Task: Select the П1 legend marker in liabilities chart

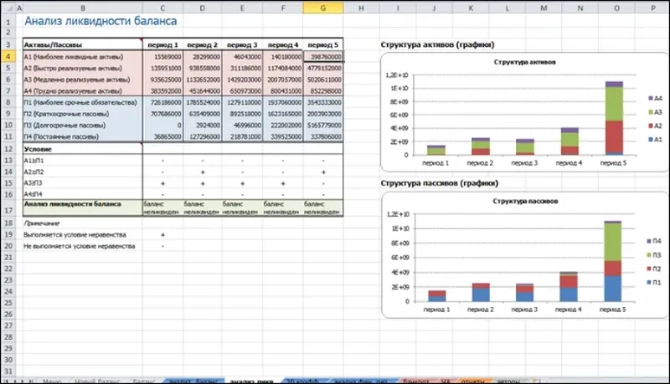Action: pos(649,282)
